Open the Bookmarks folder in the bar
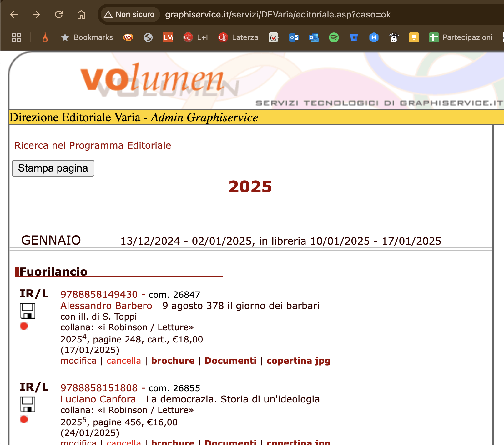504x445 pixels. [x=87, y=37]
